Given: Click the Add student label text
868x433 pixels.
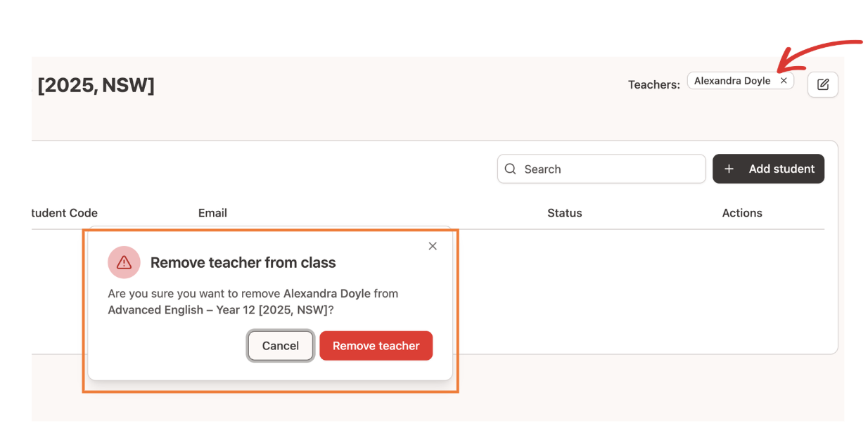Looking at the screenshot, I should (x=781, y=169).
